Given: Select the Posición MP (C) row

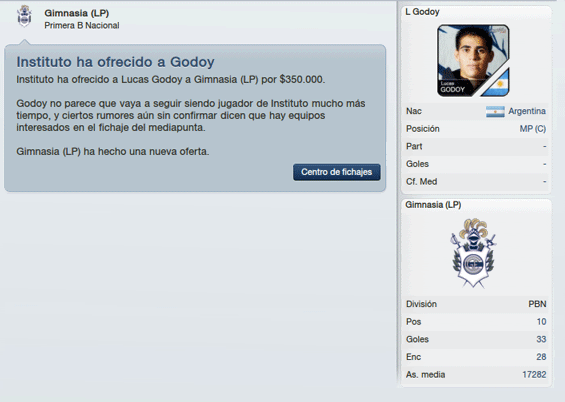Looking at the screenshot, I should tap(476, 129).
